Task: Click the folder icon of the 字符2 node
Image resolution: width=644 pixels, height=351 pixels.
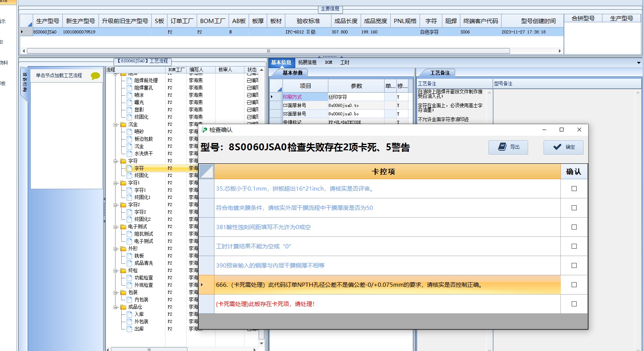Action: (123, 205)
